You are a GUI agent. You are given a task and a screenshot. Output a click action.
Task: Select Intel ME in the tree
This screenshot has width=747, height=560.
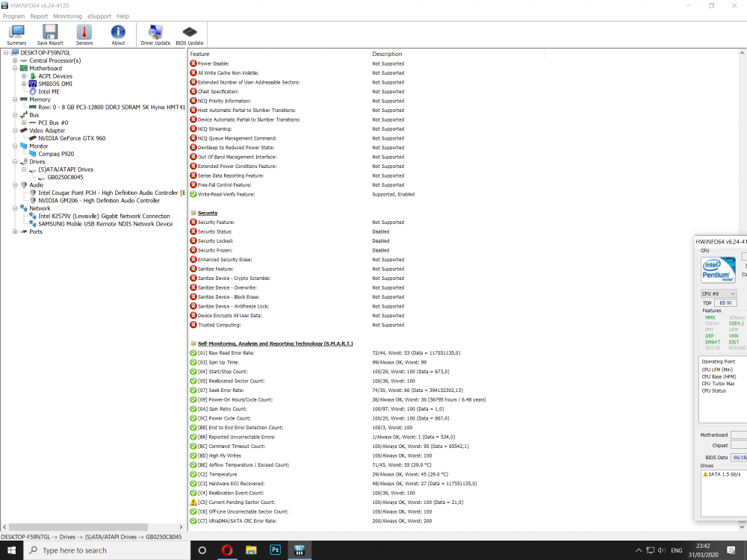point(49,91)
